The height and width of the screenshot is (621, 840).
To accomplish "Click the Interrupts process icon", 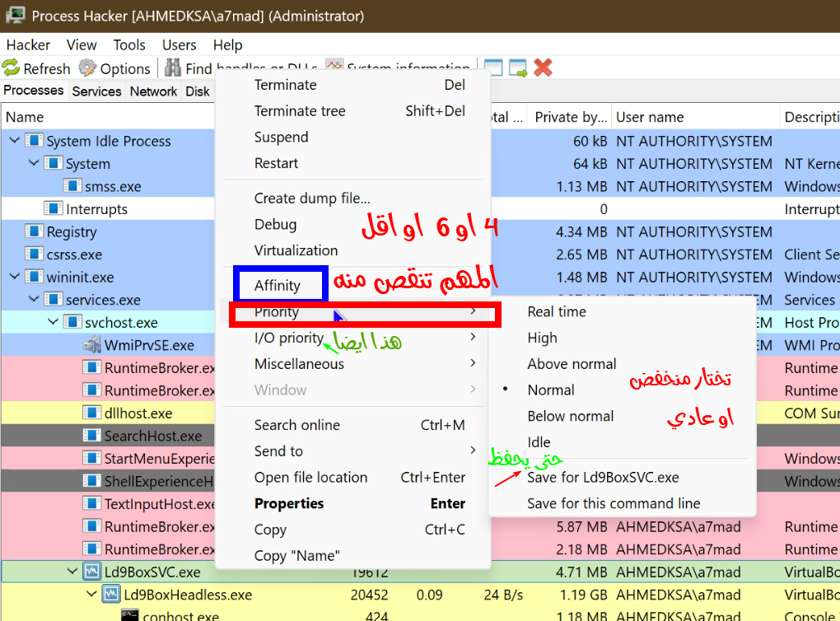I will [53, 208].
